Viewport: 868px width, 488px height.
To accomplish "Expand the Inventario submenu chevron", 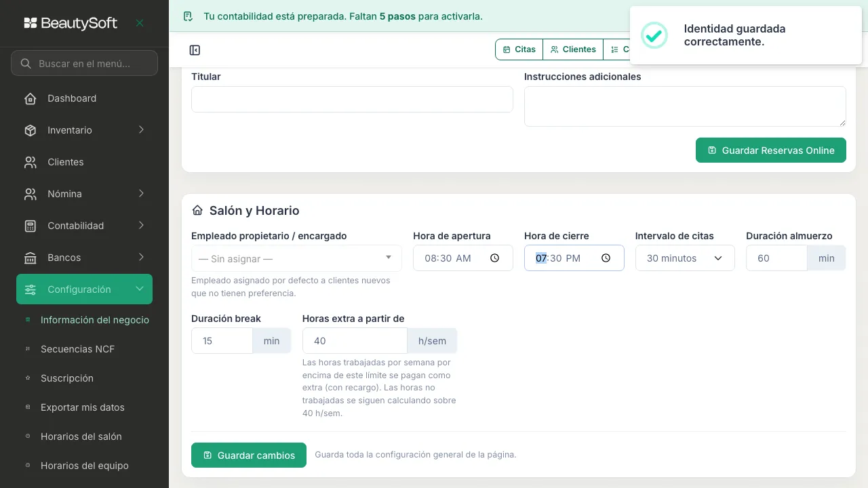I will click(x=141, y=130).
